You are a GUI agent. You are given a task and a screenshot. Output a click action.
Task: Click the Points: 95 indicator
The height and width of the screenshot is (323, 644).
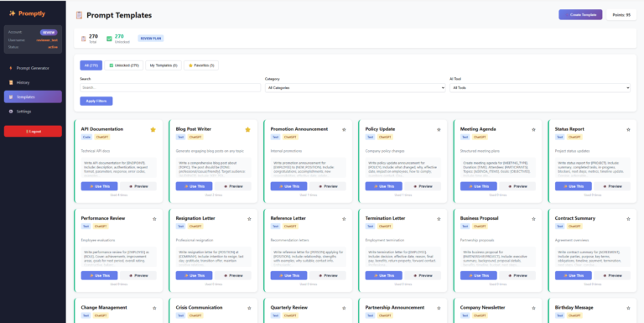tap(621, 15)
